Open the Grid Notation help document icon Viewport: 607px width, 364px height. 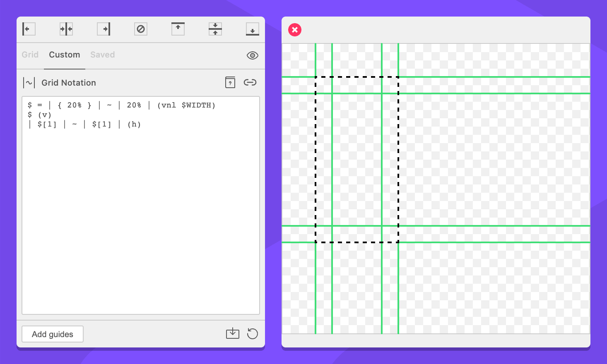pyautogui.click(x=230, y=82)
